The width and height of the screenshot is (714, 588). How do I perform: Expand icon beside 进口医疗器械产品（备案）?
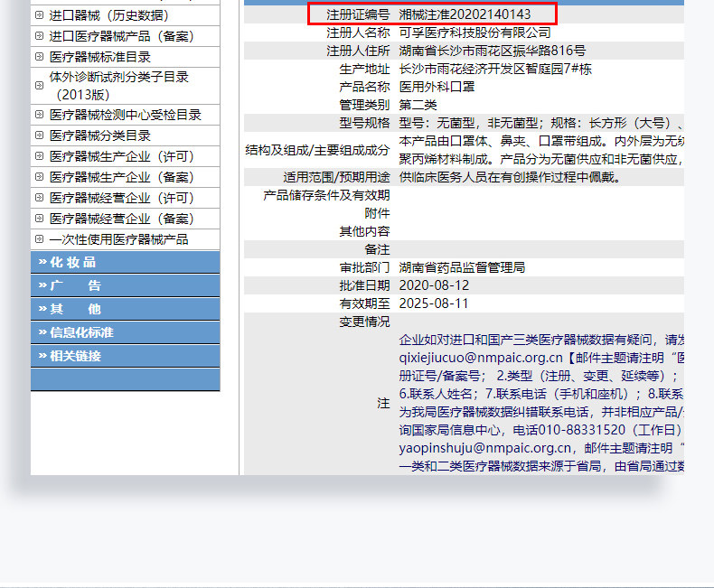coord(39,35)
